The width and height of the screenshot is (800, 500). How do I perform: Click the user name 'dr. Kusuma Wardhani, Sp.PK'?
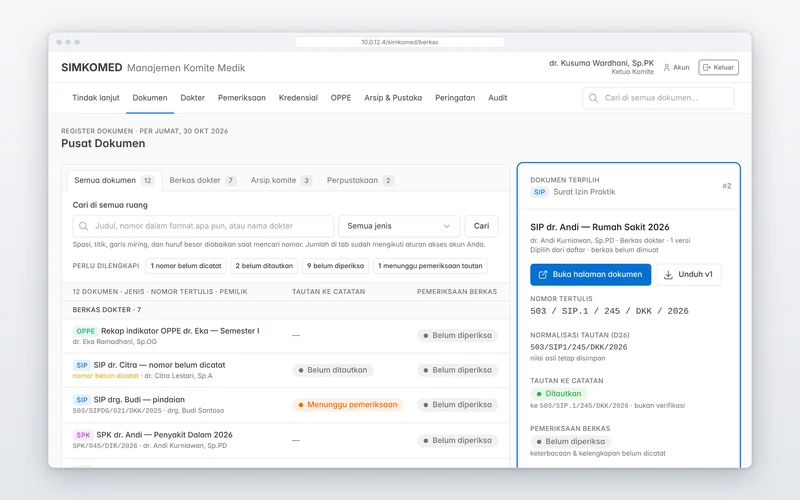602,63
